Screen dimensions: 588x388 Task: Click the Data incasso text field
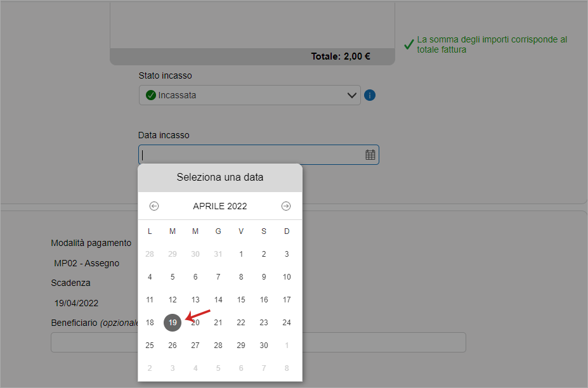(259, 155)
